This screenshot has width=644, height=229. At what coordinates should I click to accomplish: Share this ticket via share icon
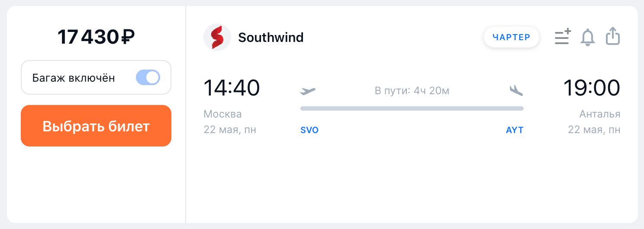(x=613, y=36)
